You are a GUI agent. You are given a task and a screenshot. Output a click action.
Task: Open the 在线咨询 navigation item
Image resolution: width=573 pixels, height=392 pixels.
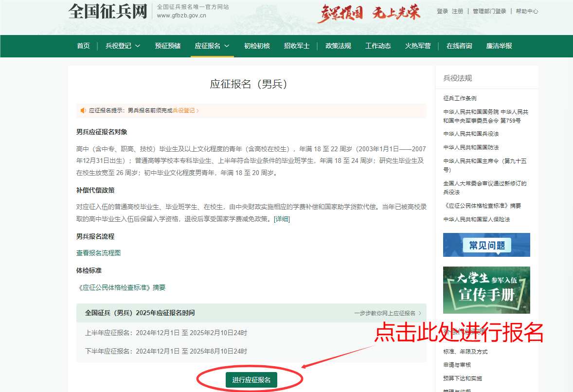click(459, 46)
